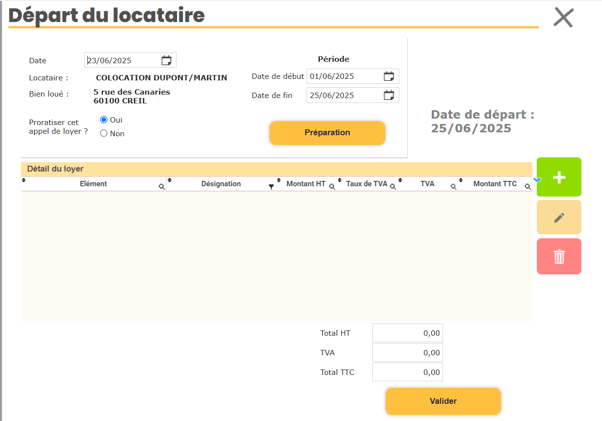The image size is (602, 421).
Task: Click the pencil edit line button
Action: 559,217
